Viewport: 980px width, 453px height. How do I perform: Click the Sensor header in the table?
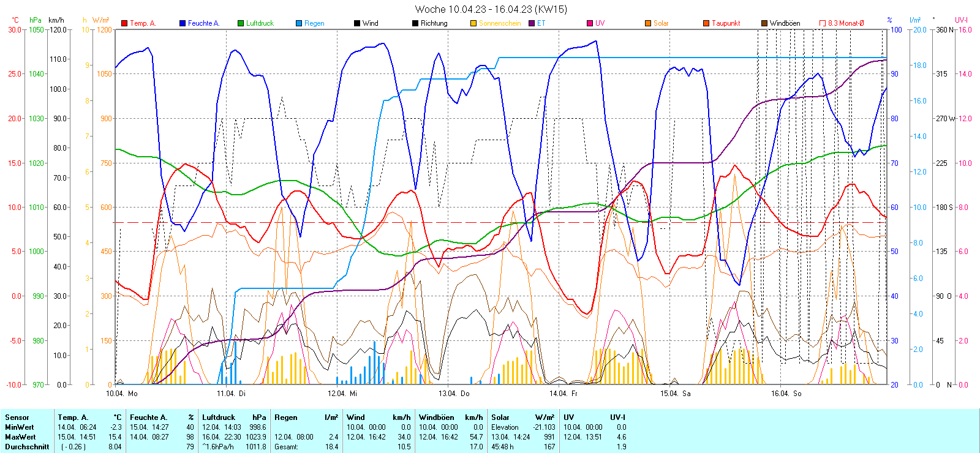17,417
